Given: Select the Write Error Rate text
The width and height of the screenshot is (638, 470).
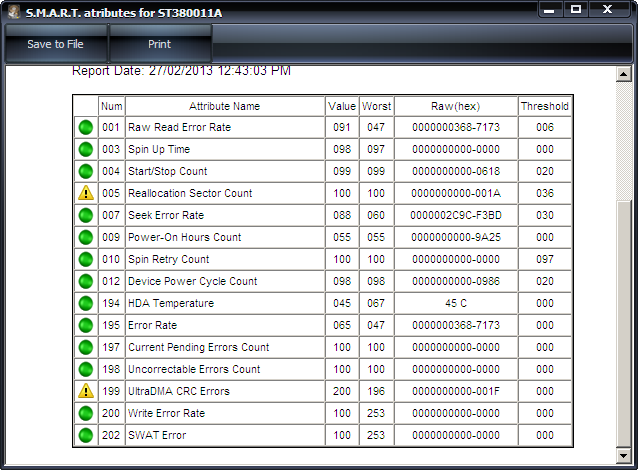Looking at the screenshot, I should [x=166, y=413].
